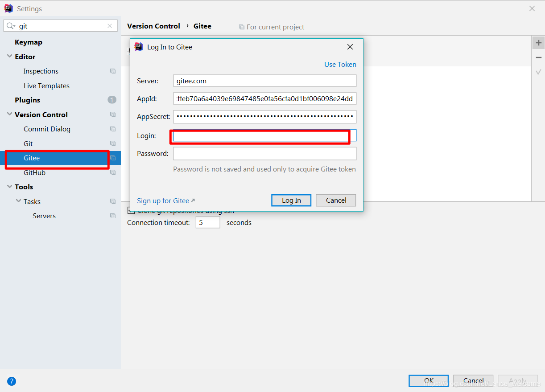Screen dimensions: 545x392
Task: Click the IntelliJ icon in Settings title bar
Action: (8, 8)
